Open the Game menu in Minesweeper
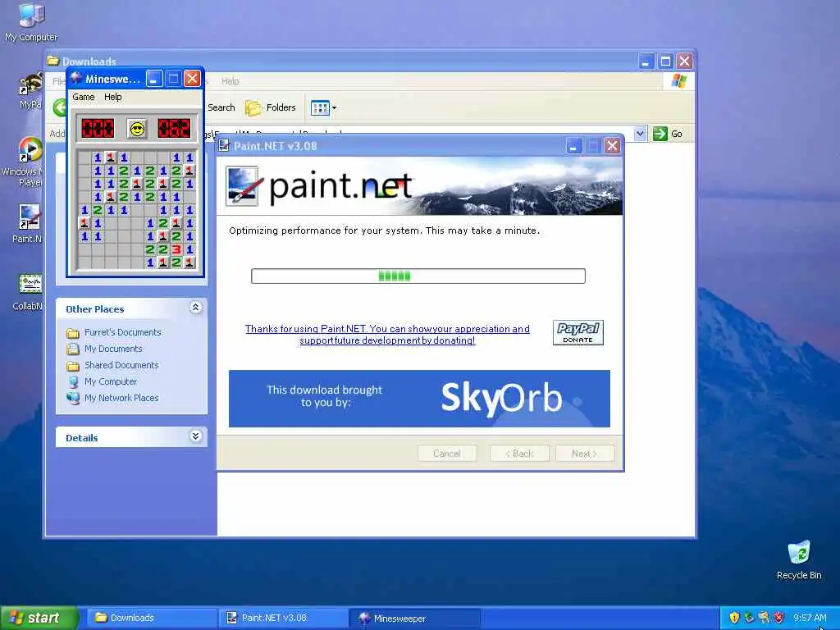 [84, 97]
